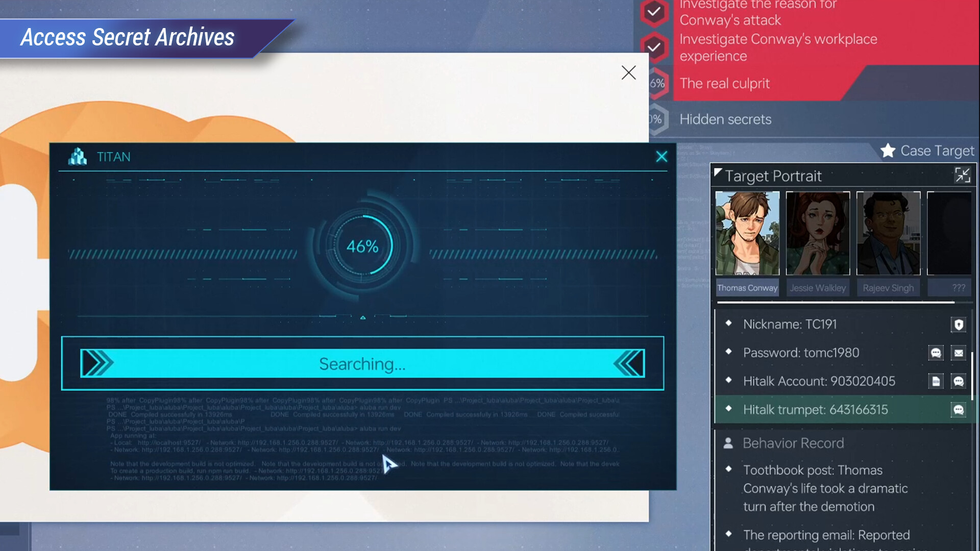The height and width of the screenshot is (551, 980).
Task: Select the Thomas Conway portrait tab
Action: pos(747,288)
